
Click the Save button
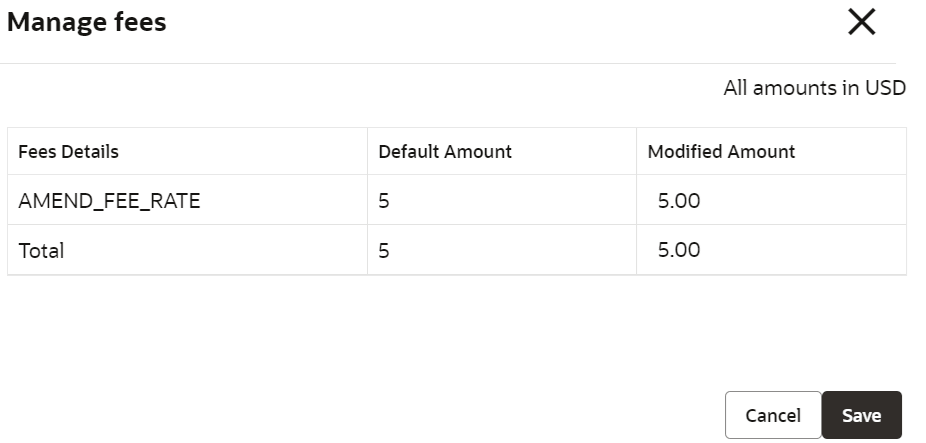pos(861,415)
